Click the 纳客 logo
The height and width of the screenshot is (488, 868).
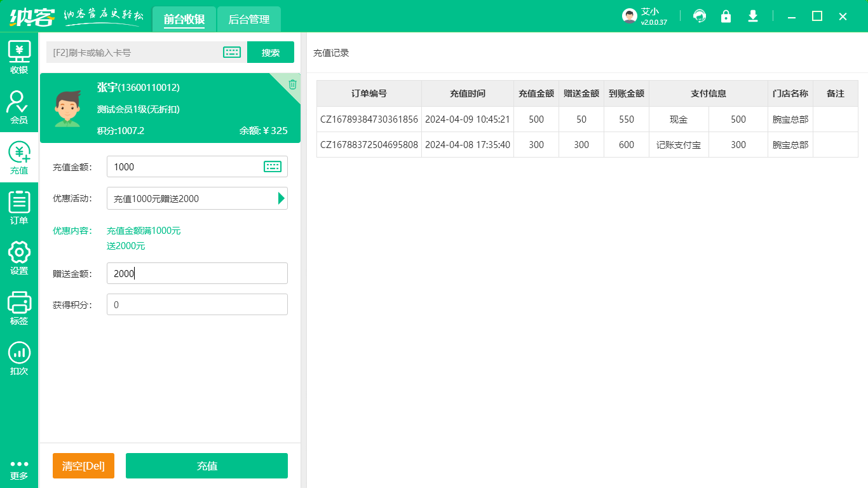(x=32, y=17)
